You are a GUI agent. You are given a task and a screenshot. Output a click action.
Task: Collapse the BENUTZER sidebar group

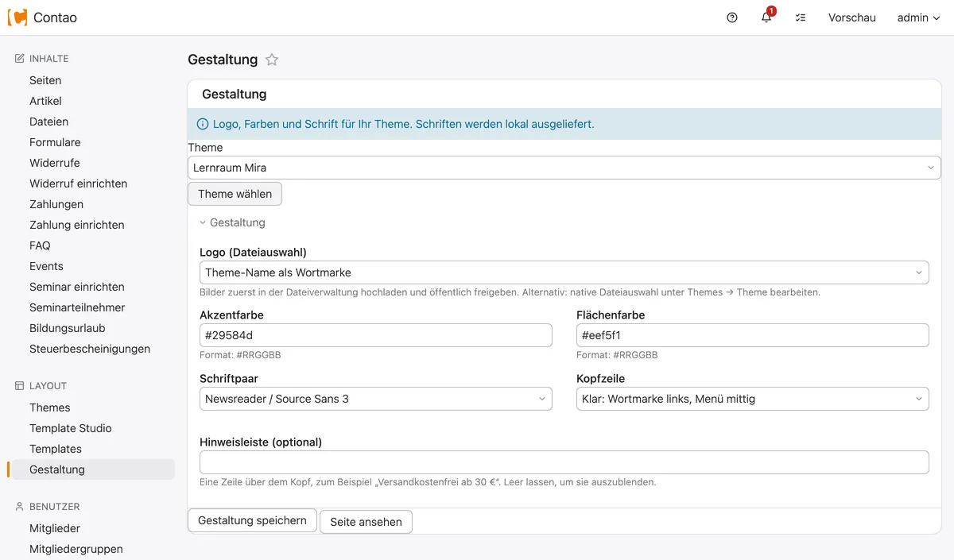tap(54, 507)
